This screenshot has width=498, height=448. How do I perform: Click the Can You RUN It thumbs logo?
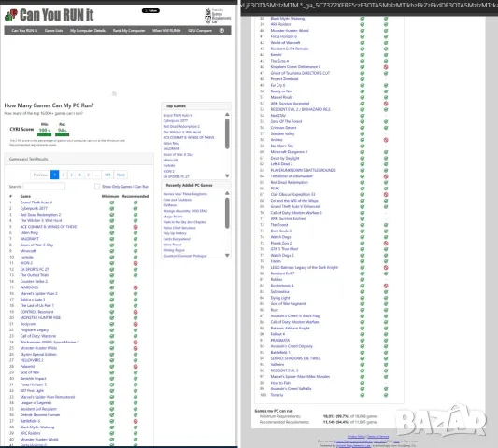coord(11,15)
